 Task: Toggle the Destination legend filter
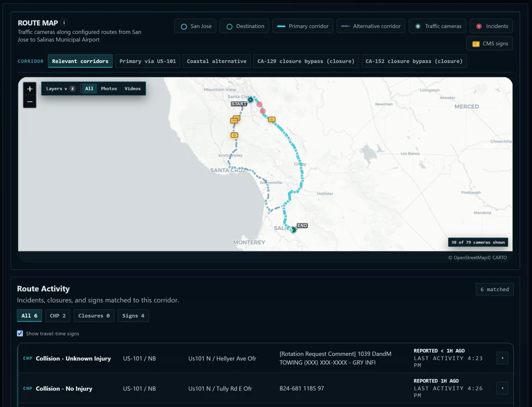[244, 26]
